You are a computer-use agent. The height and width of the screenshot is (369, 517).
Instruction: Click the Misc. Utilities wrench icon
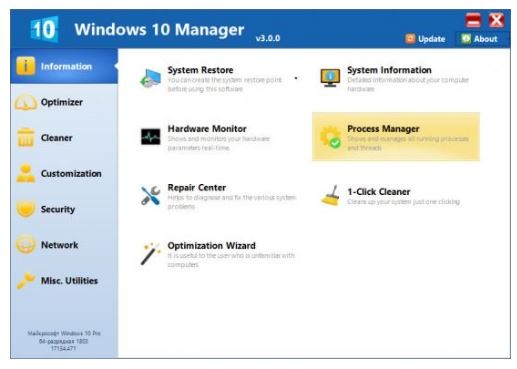pyautogui.click(x=25, y=280)
